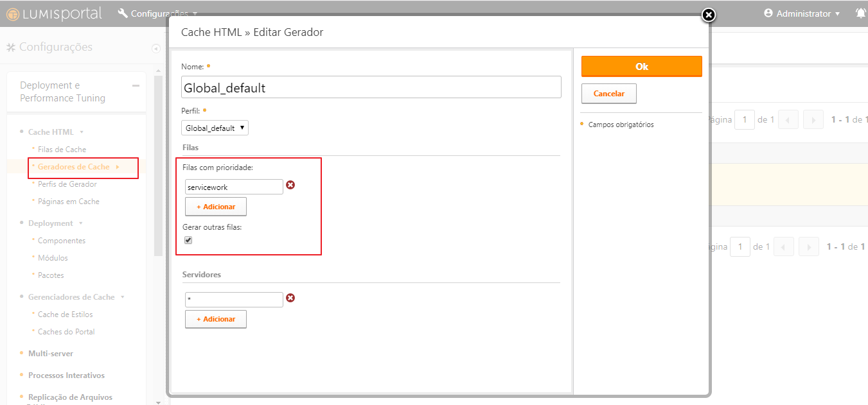Open the Configurações top menu
Screen dimensions: 868x405
157,13
